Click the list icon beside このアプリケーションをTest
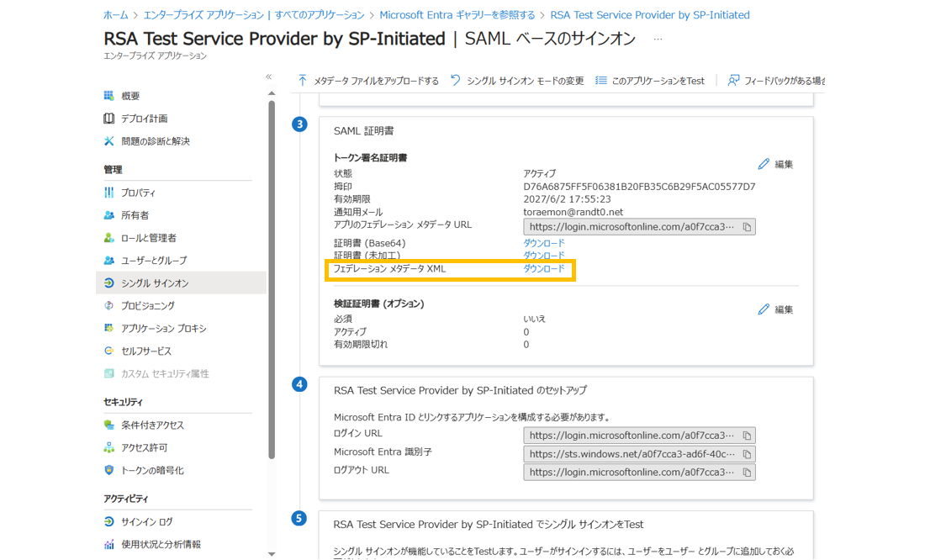This screenshot has width=946, height=560. [x=601, y=80]
